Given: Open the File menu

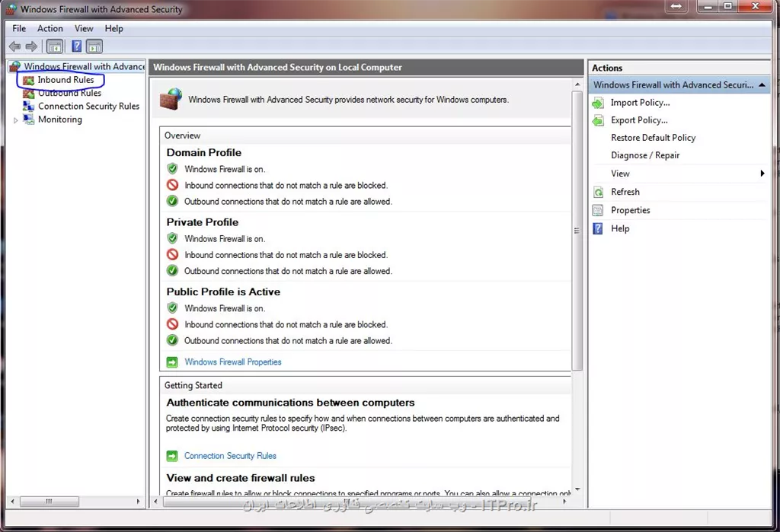Looking at the screenshot, I should (19, 28).
